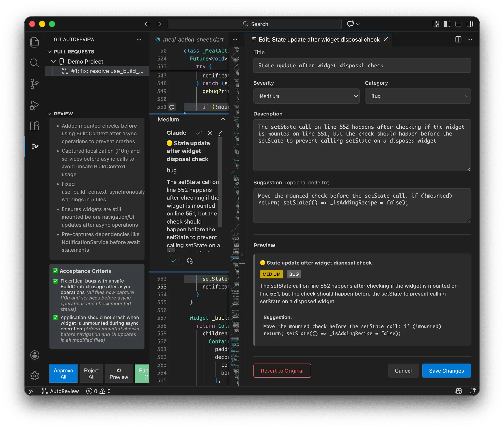The image size is (504, 428).
Task: Go back with the left arrow
Action: (147, 24)
